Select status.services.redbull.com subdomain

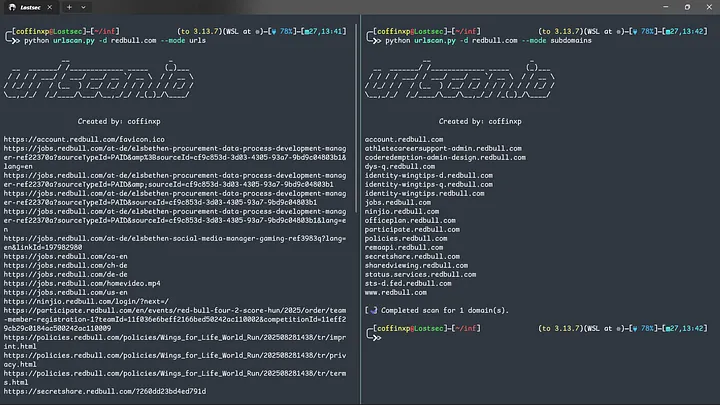(421, 274)
